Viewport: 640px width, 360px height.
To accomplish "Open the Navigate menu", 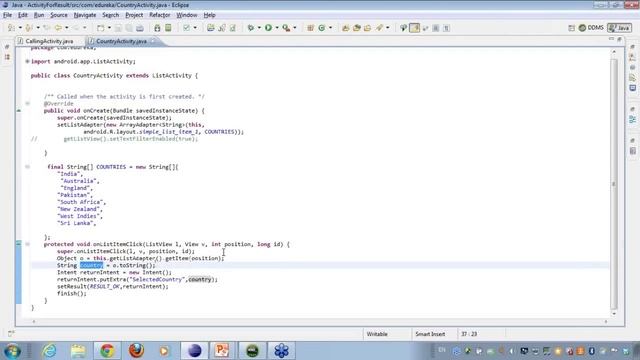I will pos(85,15).
